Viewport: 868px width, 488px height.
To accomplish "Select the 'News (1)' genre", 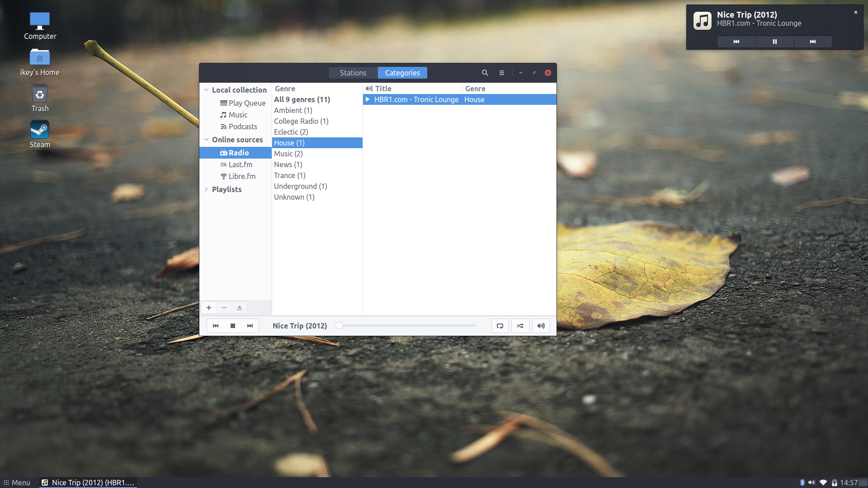I will point(317,164).
